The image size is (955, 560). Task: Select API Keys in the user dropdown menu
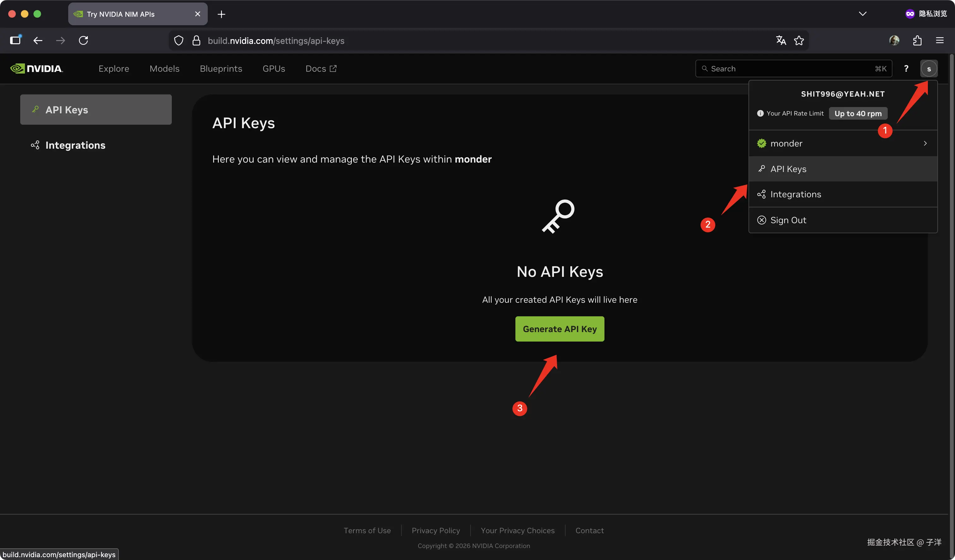pyautogui.click(x=788, y=169)
